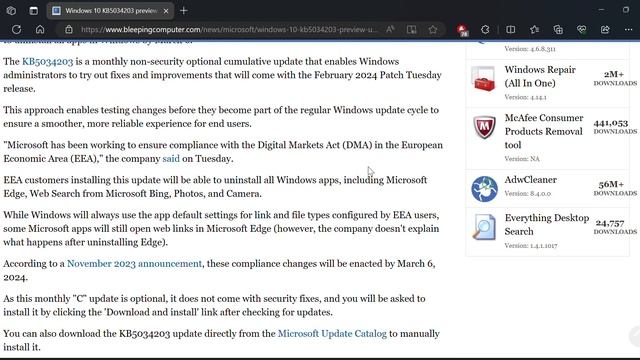640x360 pixels.
Task: Share this page using the share icon
Action: pyautogui.click(x=605, y=29)
